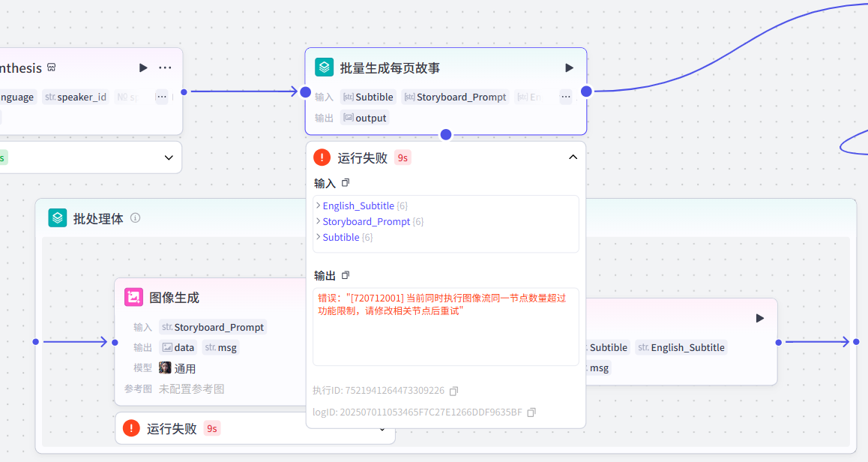Open more options on the synthesis node

click(165, 68)
